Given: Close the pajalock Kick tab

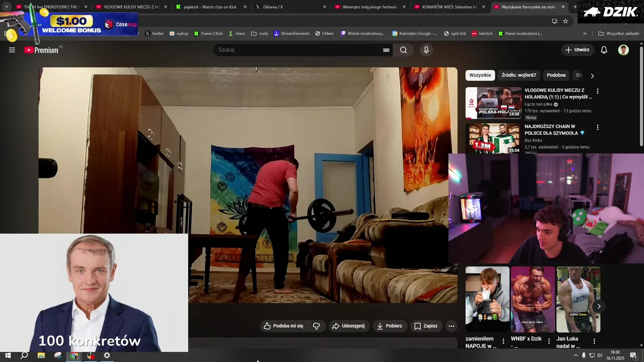Looking at the screenshot, I should pyautogui.click(x=245, y=7).
